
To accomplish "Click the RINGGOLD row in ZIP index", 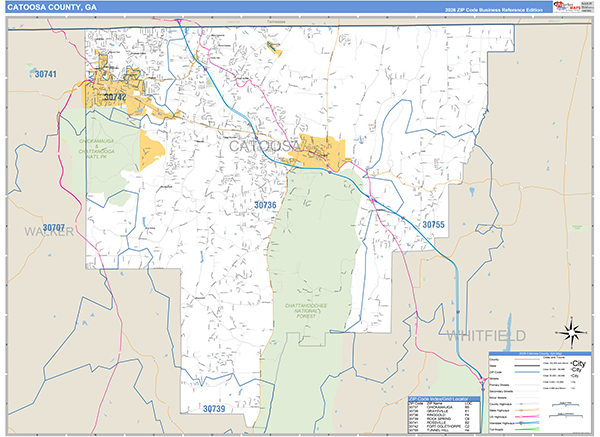I will coord(444,415).
